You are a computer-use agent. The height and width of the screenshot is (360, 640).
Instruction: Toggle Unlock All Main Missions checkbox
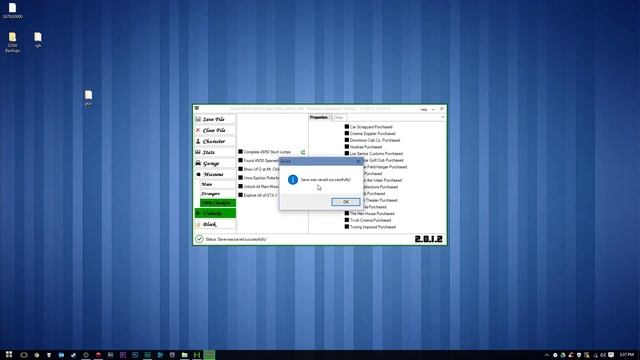(240, 186)
